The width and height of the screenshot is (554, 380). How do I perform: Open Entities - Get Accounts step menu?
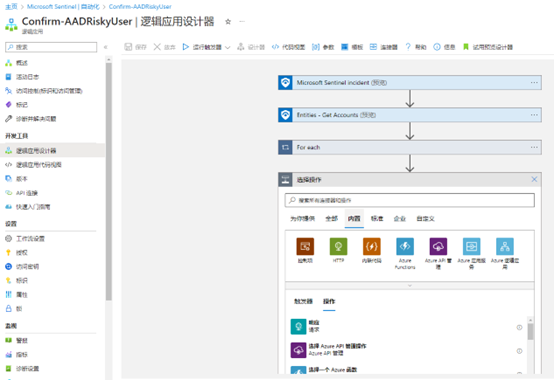click(x=534, y=115)
